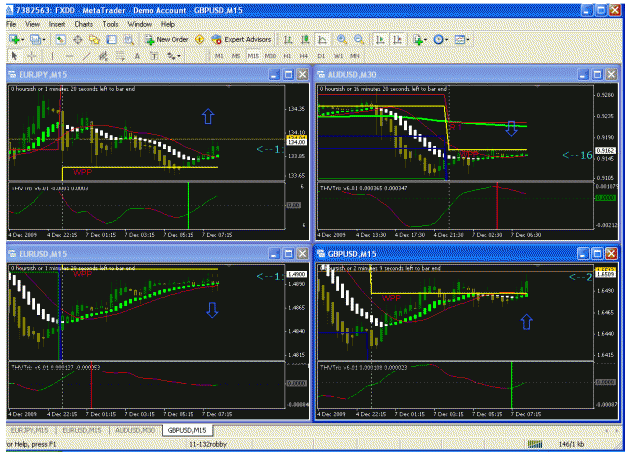Open the File menu

click(11, 24)
